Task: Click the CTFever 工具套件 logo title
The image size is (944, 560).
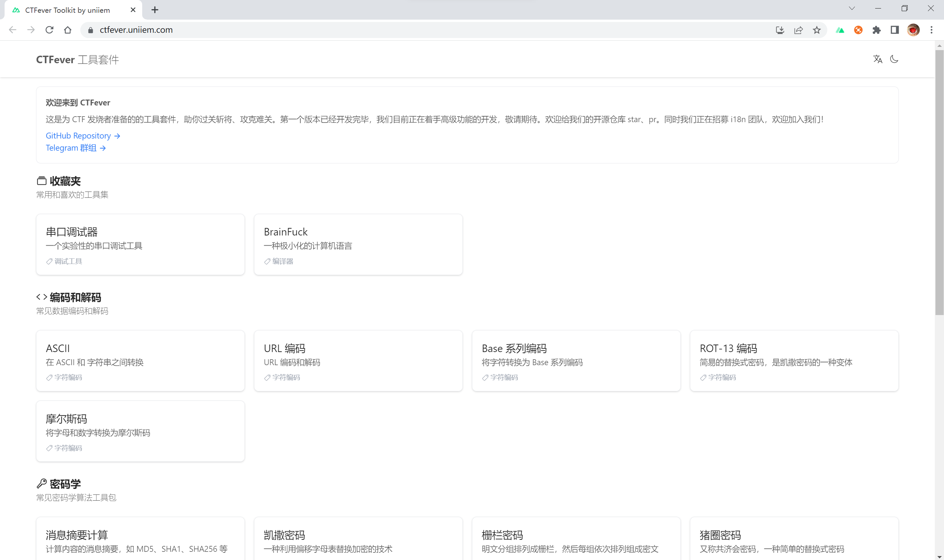Action: pyautogui.click(x=77, y=60)
